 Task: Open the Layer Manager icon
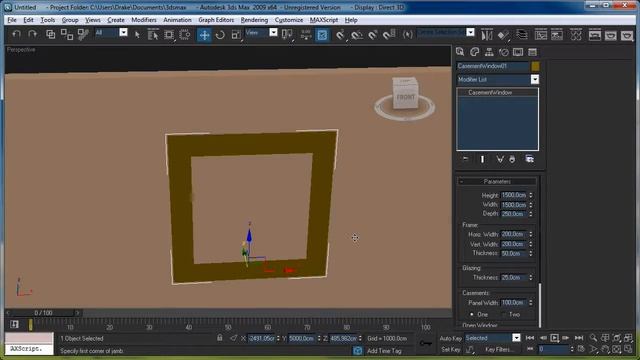522,35
